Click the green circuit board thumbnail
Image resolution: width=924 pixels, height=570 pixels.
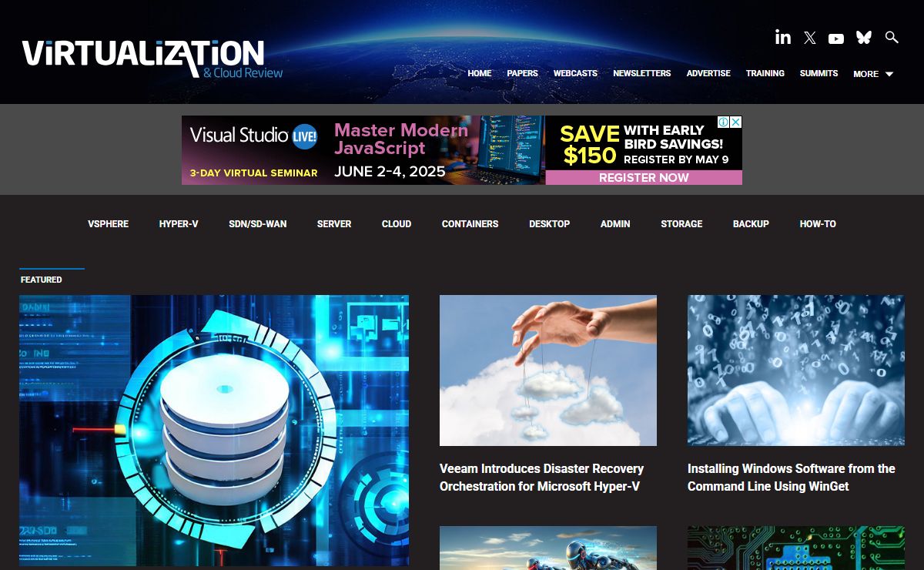(796, 548)
